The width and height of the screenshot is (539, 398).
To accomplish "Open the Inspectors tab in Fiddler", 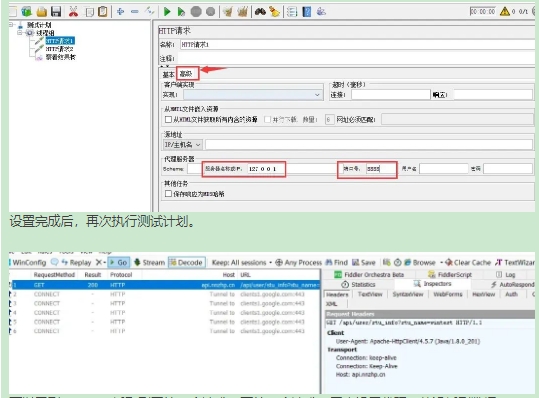I will (x=432, y=284).
